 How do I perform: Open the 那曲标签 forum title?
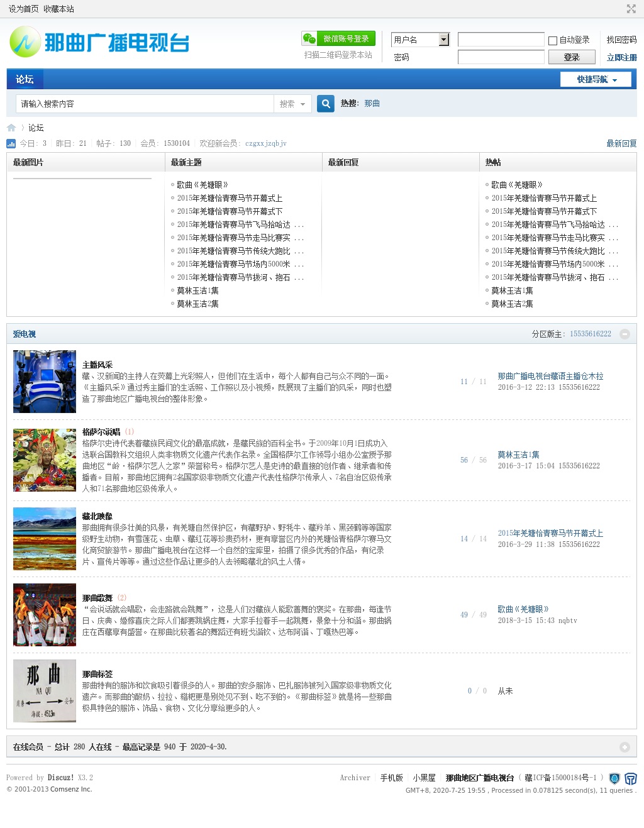click(97, 674)
